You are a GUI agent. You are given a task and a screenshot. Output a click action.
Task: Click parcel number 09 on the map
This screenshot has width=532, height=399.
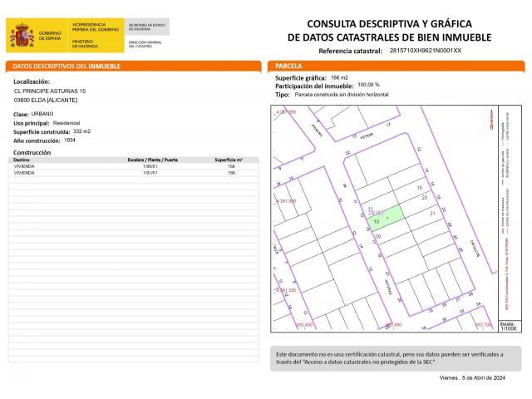click(378, 236)
